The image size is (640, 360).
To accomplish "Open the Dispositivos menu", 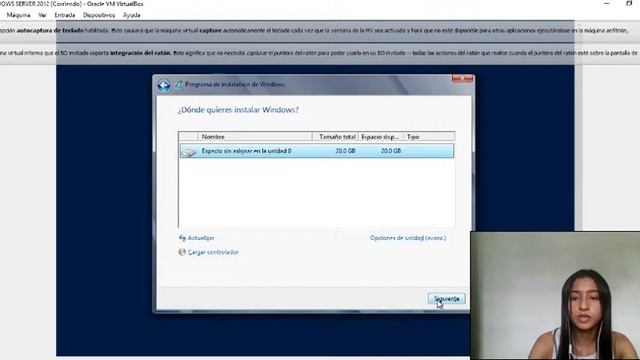I will pyautogui.click(x=99, y=15).
